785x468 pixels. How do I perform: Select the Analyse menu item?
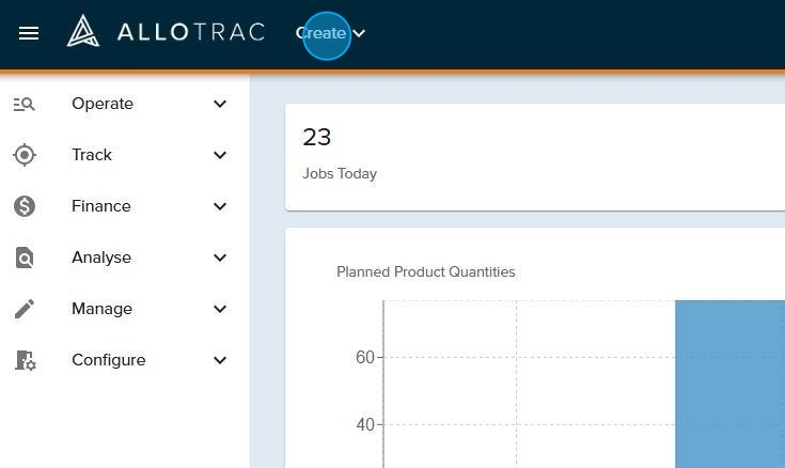point(101,258)
